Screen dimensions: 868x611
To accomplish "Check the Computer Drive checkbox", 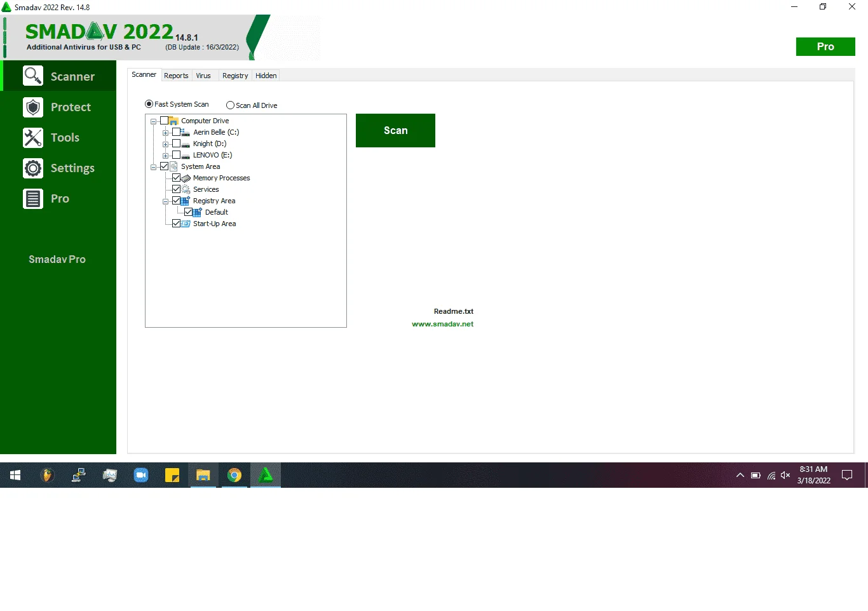I will (164, 121).
